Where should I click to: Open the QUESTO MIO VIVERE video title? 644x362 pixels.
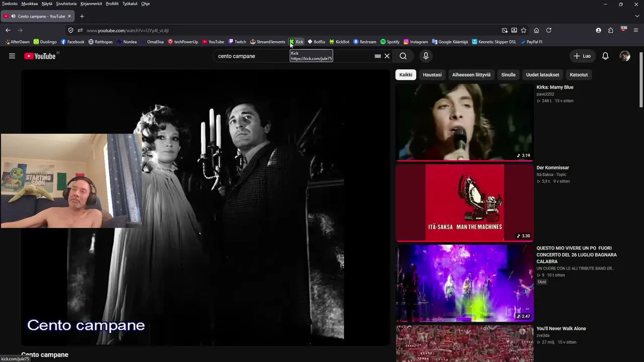click(577, 255)
